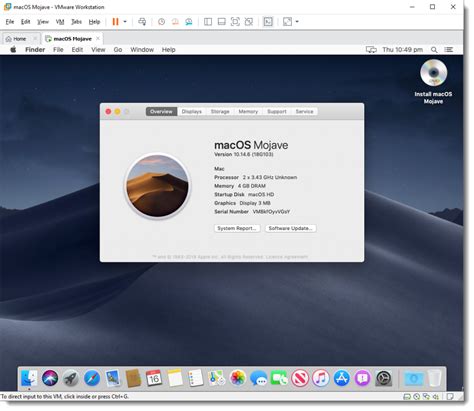Switch to the Support tab
Viewport: 474px width, 411px height.
click(x=277, y=111)
